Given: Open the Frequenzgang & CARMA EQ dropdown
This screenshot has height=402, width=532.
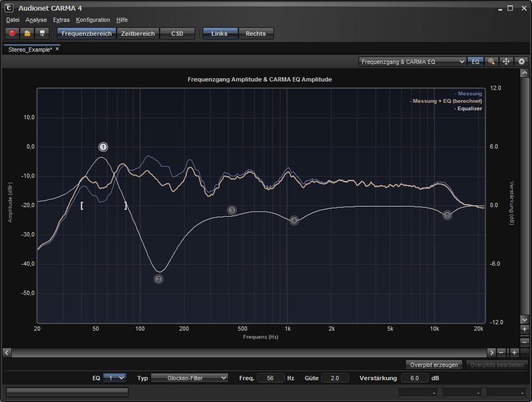Looking at the screenshot, I should [x=412, y=61].
